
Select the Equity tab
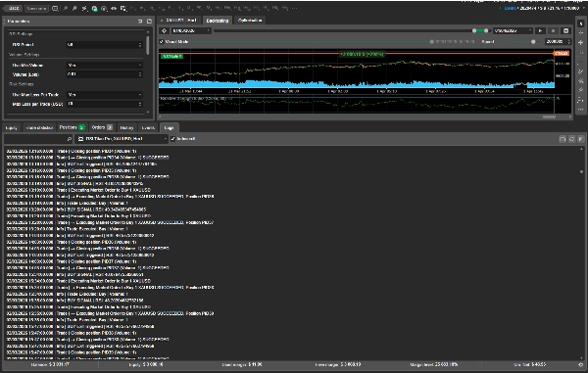click(12, 127)
